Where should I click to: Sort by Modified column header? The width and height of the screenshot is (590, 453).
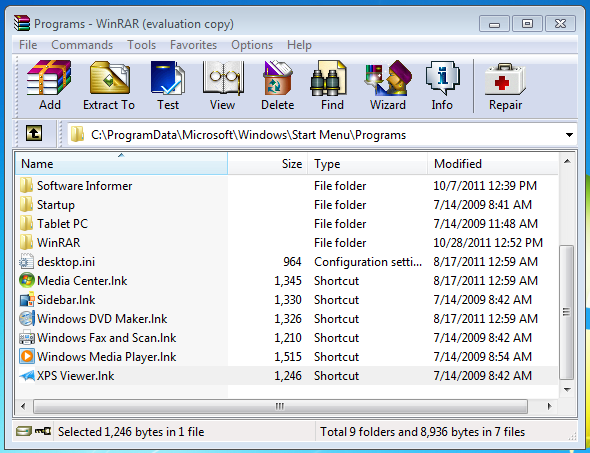pos(493,164)
